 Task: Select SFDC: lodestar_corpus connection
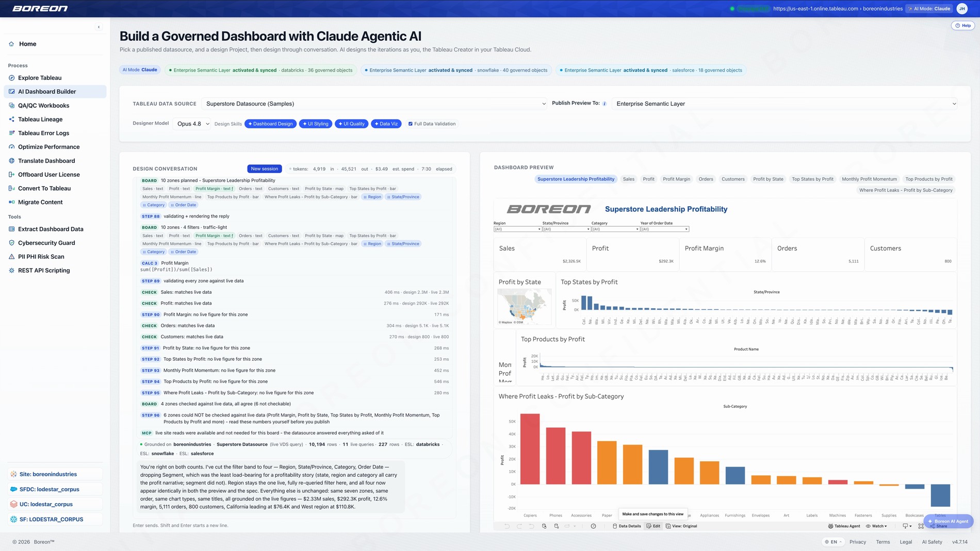[55, 489]
